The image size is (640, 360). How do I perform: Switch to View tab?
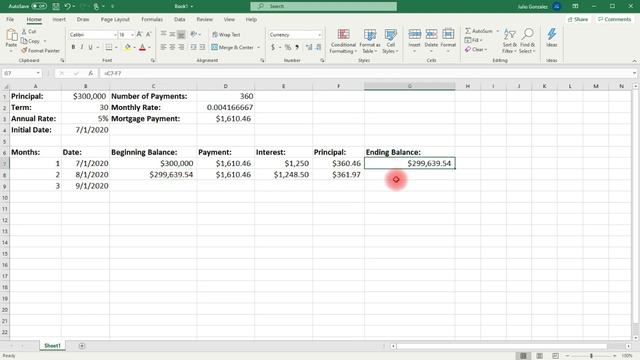[229, 19]
